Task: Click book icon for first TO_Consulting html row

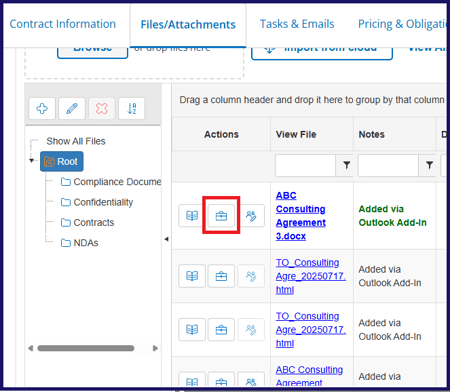Action: coord(192,276)
